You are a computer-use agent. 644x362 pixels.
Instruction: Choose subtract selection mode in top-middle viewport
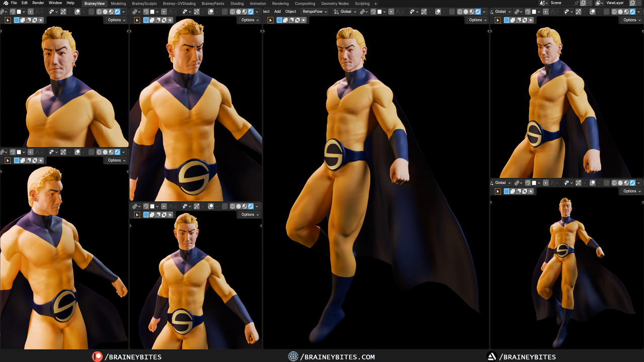tap(158, 20)
